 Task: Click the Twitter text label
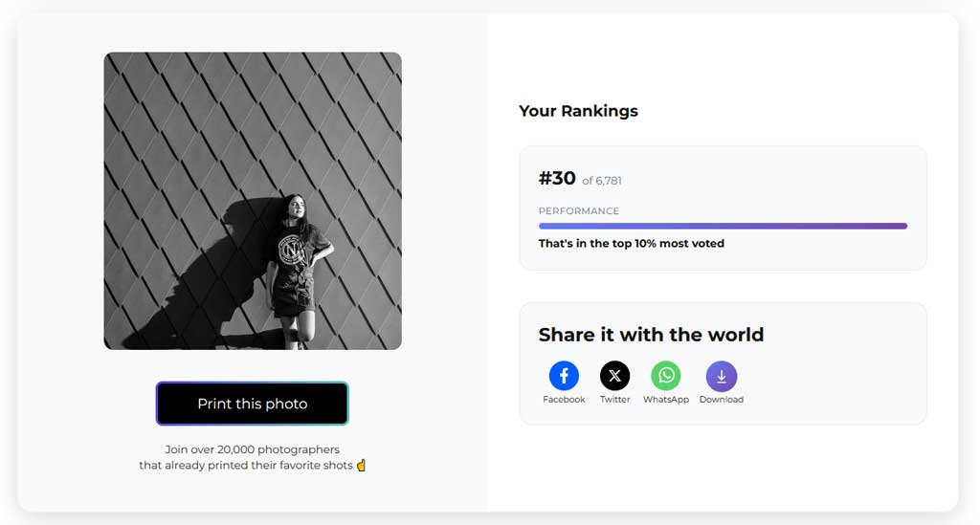[615, 400]
